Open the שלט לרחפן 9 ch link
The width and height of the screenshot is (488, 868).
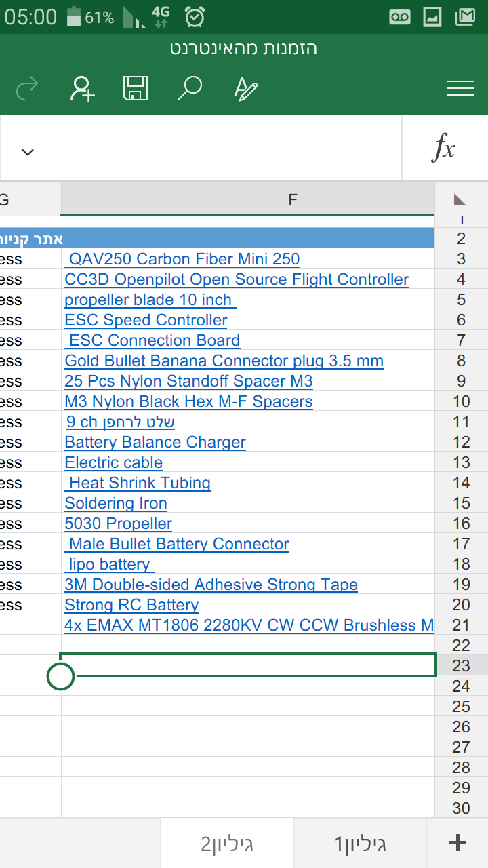(x=121, y=422)
